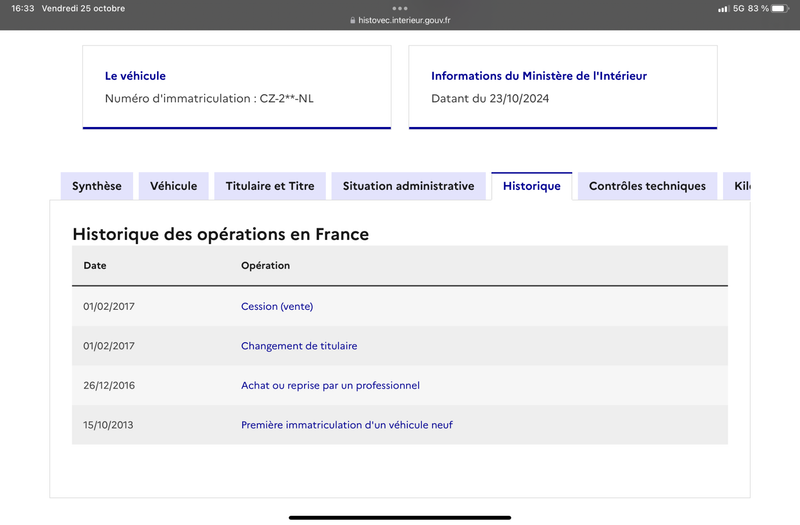Click Première immatriculation d'un véhicule neuf

[346, 425]
